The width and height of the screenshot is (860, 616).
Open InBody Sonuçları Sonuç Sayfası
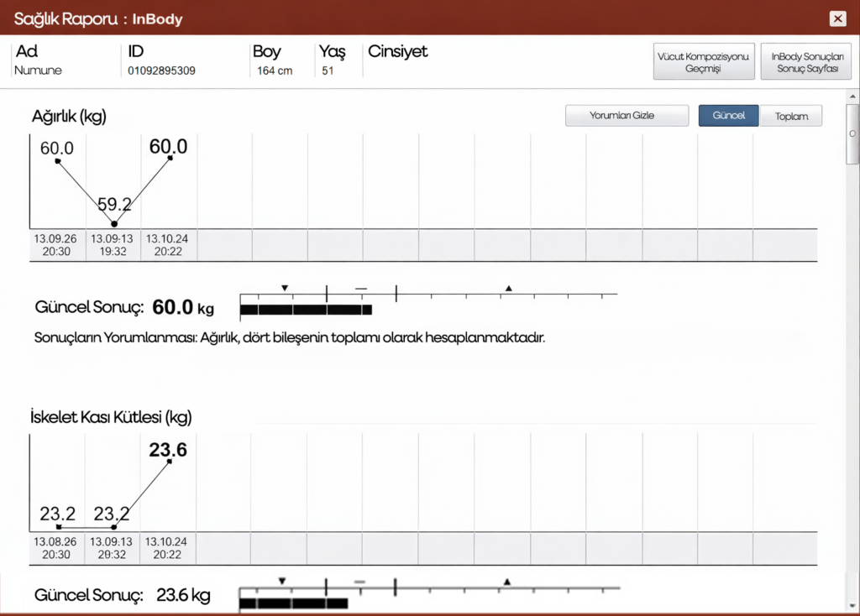click(x=806, y=62)
